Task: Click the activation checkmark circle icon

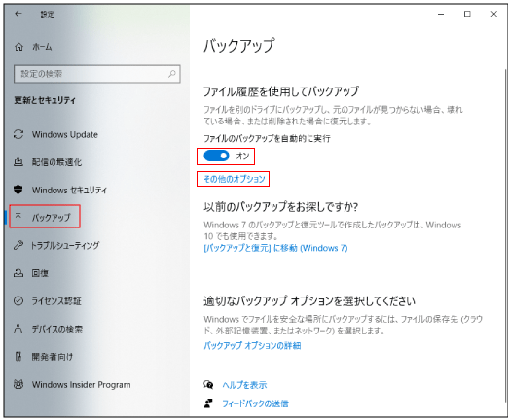Action: [18, 301]
